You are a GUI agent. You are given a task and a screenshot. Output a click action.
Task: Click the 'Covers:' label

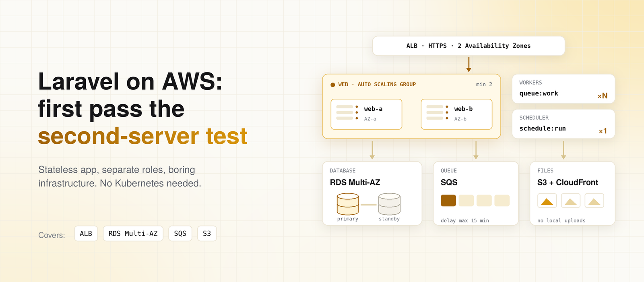[52, 235]
